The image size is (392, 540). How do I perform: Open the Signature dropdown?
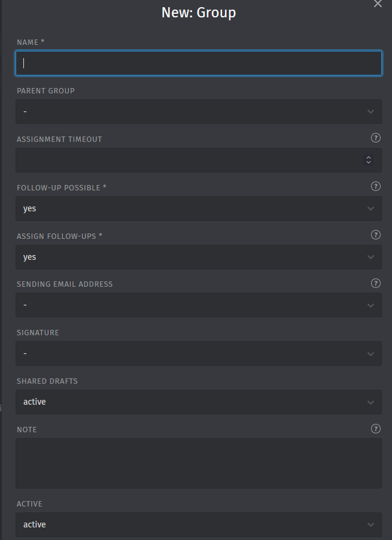pos(199,354)
